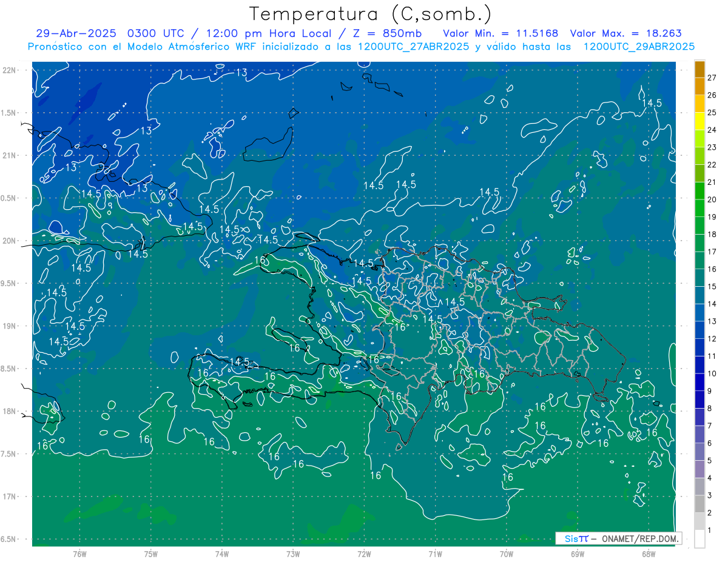Click the orange-brown top swatch of the color scale
Screen dimensions: 728x562
(699, 69)
